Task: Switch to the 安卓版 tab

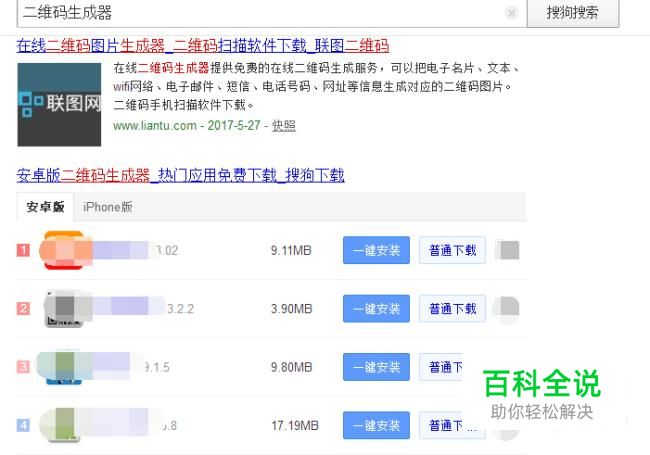Action: [x=45, y=206]
